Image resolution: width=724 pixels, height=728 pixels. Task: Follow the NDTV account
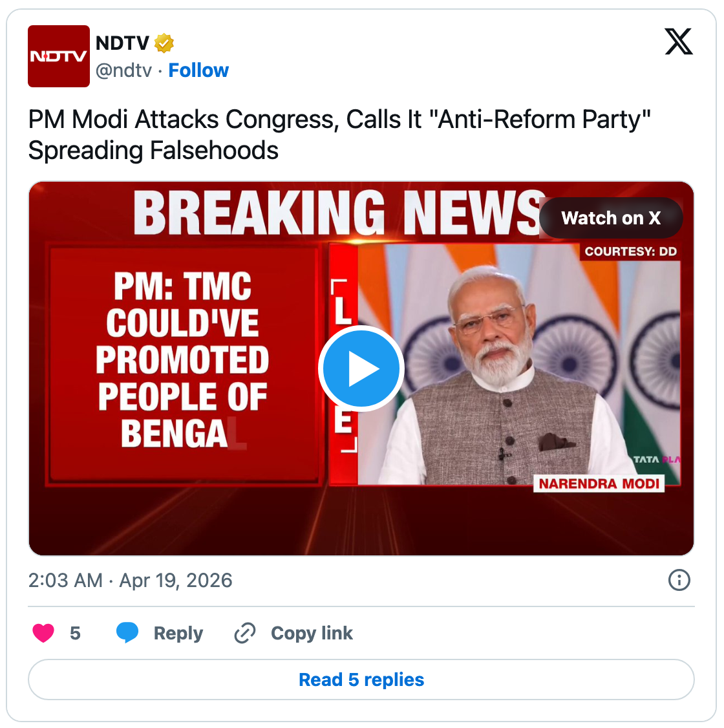pos(198,70)
